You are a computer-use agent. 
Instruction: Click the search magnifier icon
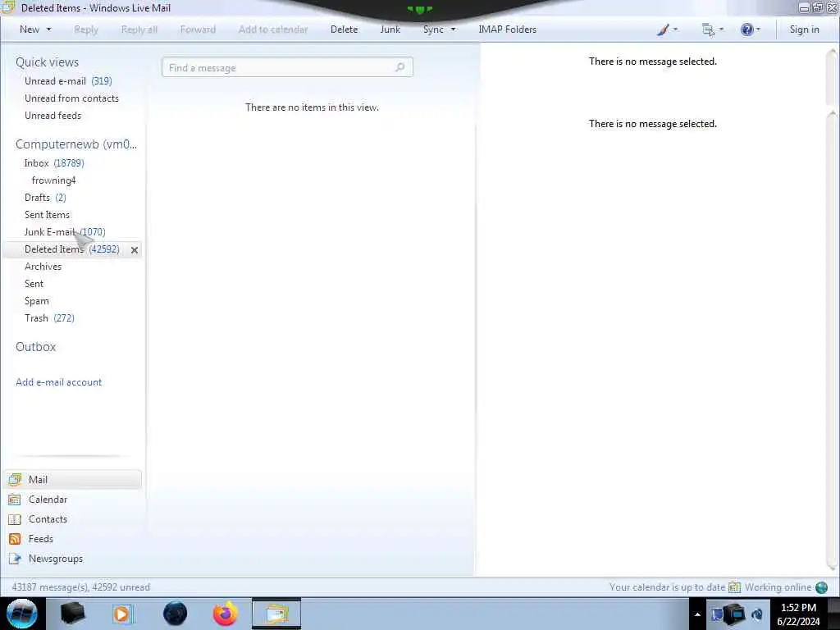click(399, 67)
